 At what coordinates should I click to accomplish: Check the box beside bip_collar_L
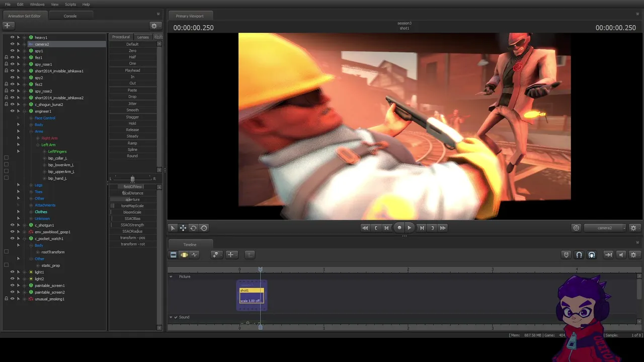click(6, 158)
